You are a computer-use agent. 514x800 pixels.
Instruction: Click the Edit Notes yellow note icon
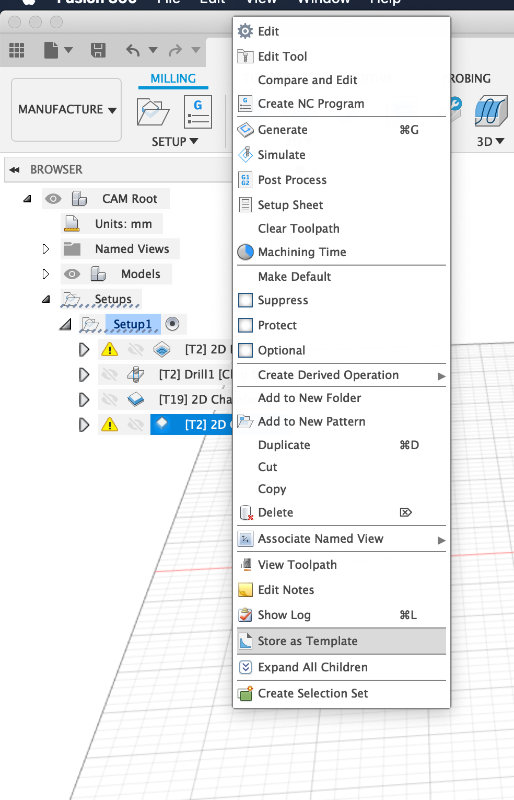click(246, 590)
